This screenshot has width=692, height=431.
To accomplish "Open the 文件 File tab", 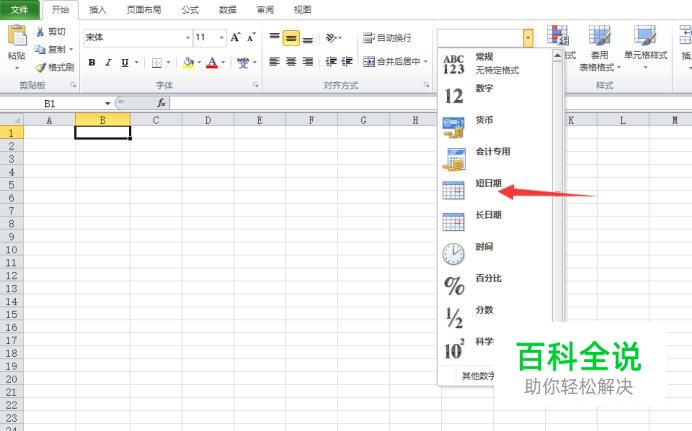I will pos(19,9).
